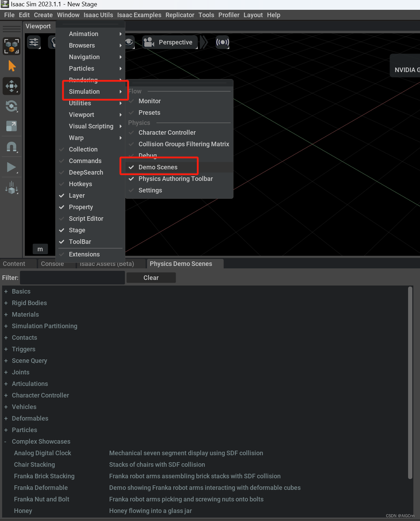
Task: Expand the Simulation Partitioning category
Action: click(x=6, y=326)
